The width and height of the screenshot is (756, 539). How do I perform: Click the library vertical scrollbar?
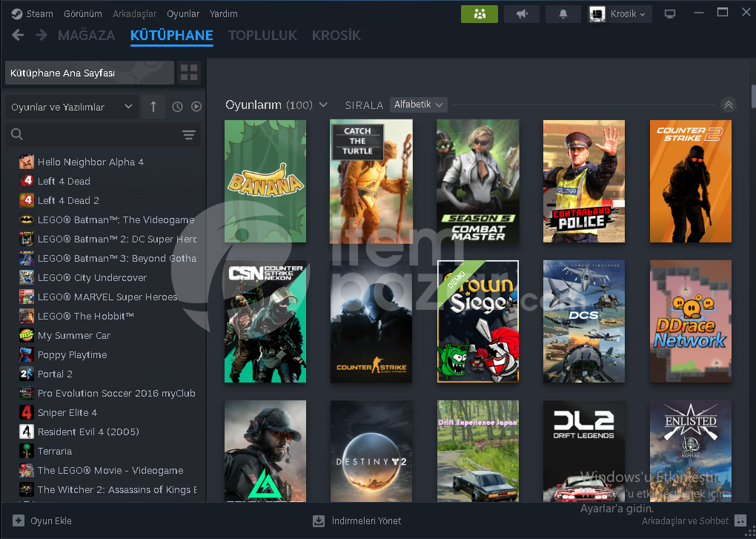pos(753,96)
